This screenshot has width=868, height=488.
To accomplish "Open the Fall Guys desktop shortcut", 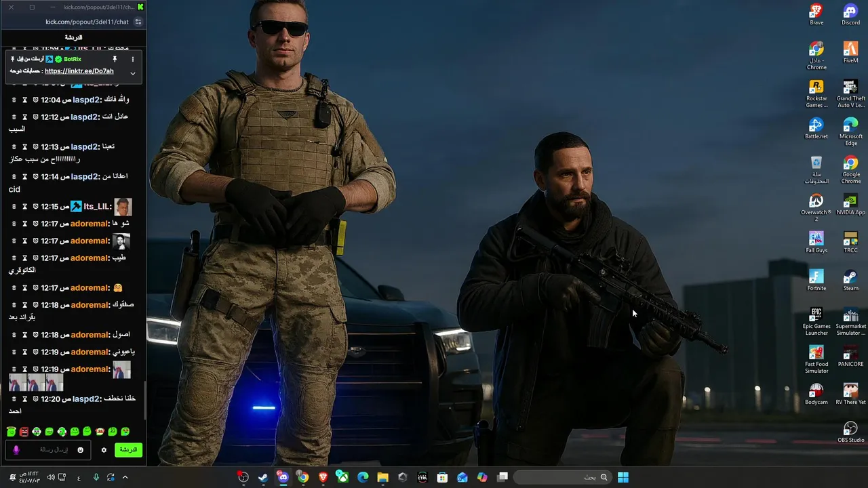I will click(x=816, y=242).
